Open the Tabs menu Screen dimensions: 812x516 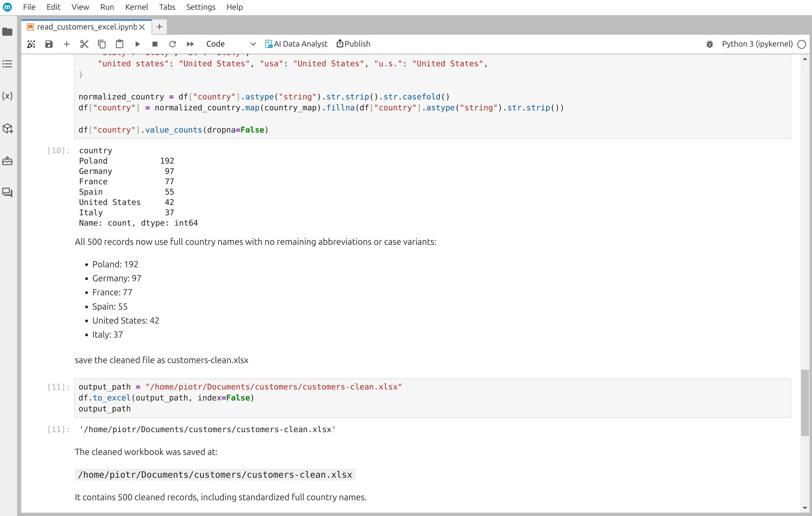[x=167, y=7]
